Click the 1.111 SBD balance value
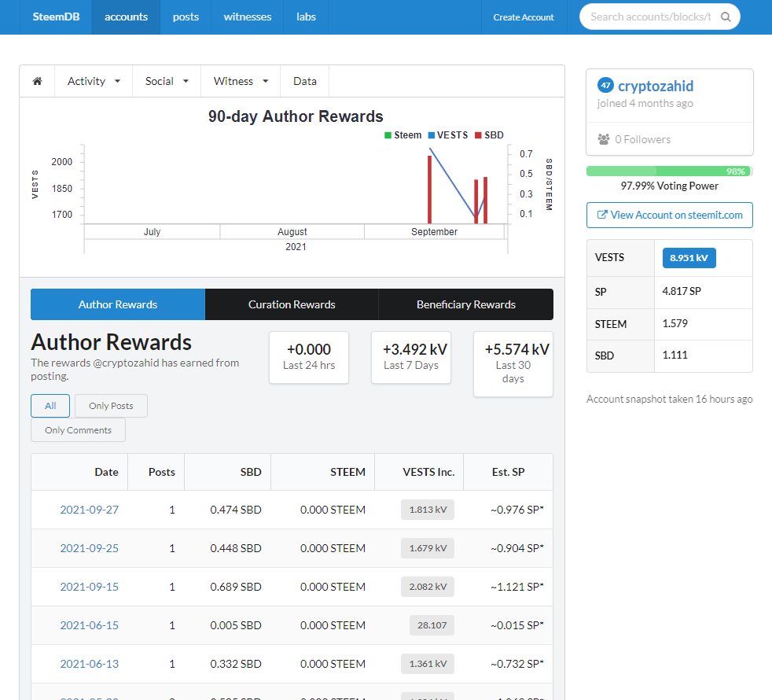This screenshot has width=772, height=700. [675, 356]
